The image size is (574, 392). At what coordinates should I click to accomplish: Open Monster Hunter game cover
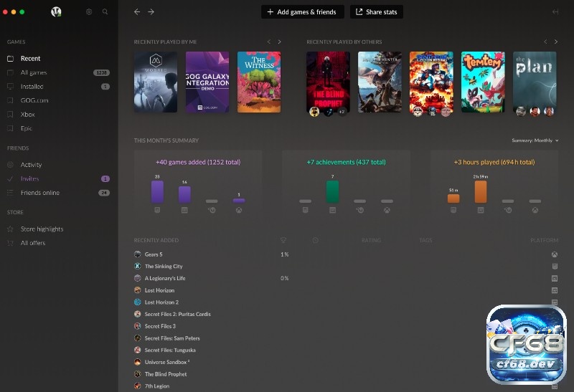point(380,82)
